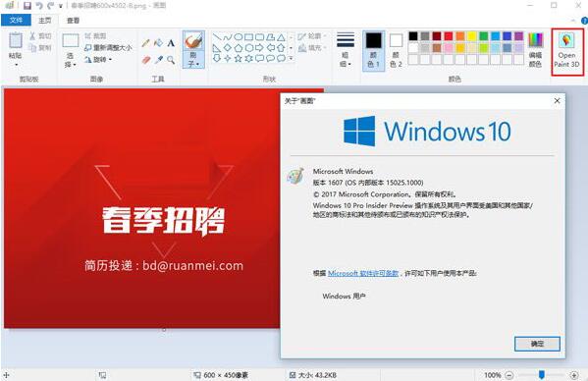Select the pentagon shape

click(x=239, y=48)
